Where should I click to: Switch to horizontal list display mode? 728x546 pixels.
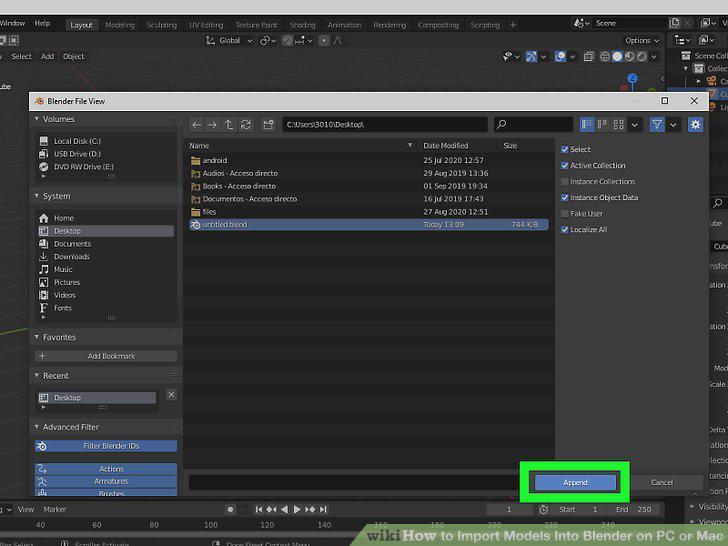pos(602,124)
